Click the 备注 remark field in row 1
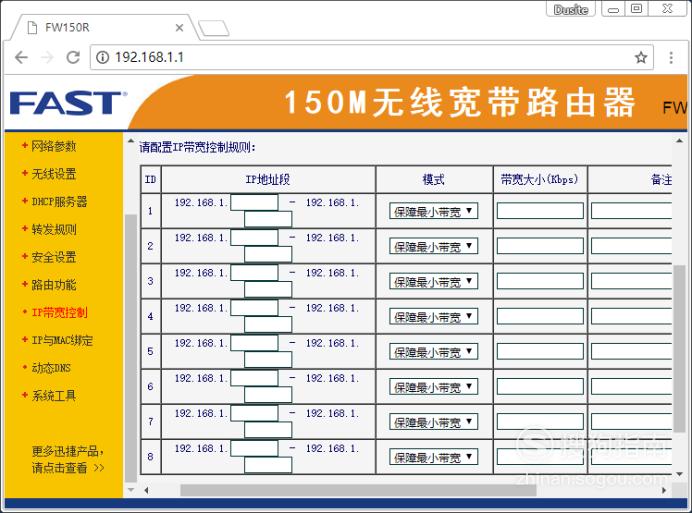This screenshot has height=513, width=692. click(632, 211)
